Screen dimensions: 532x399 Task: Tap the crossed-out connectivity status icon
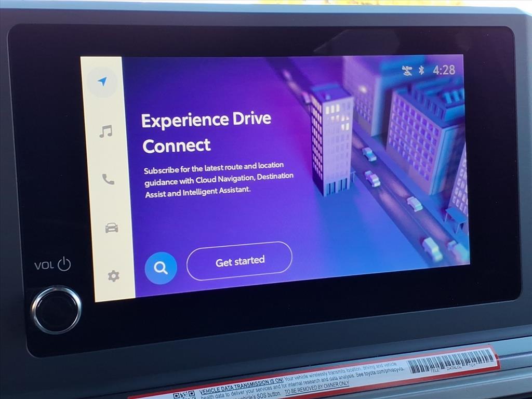tap(407, 71)
